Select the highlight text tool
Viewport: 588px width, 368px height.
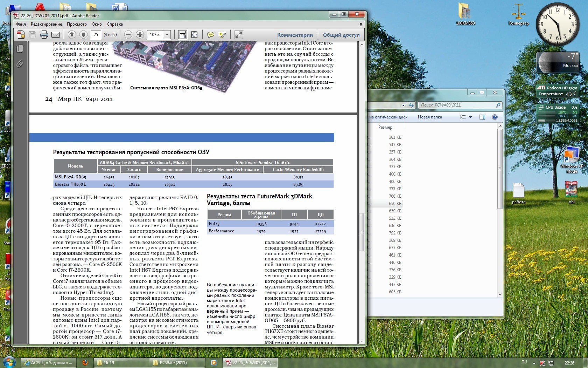tap(222, 35)
